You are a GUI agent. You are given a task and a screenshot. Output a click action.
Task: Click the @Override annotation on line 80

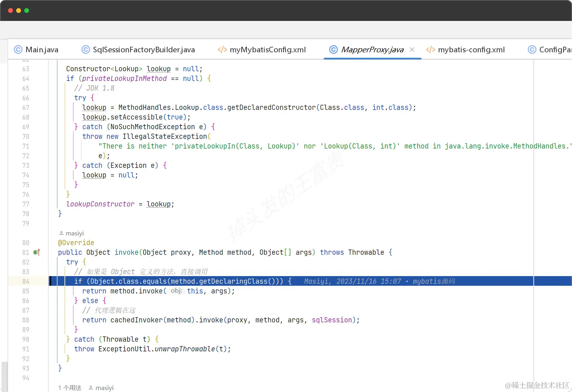click(x=76, y=243)
